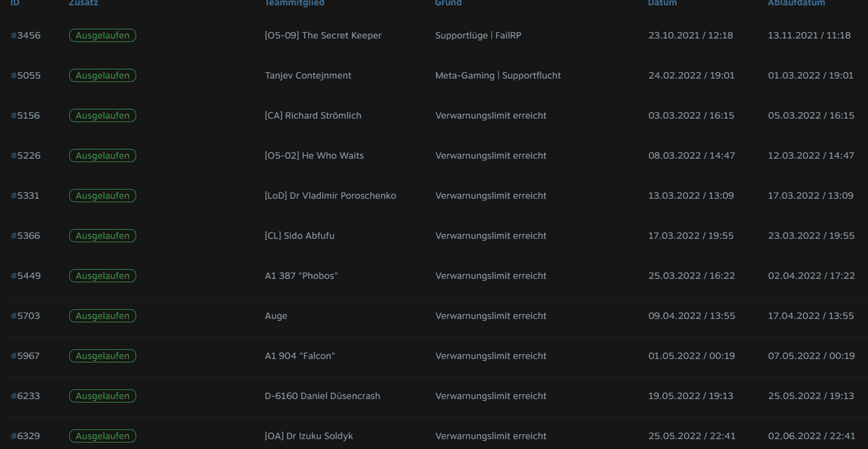Open entry ID #3456
Screen dimensions: 868x449
coord(26,35)
